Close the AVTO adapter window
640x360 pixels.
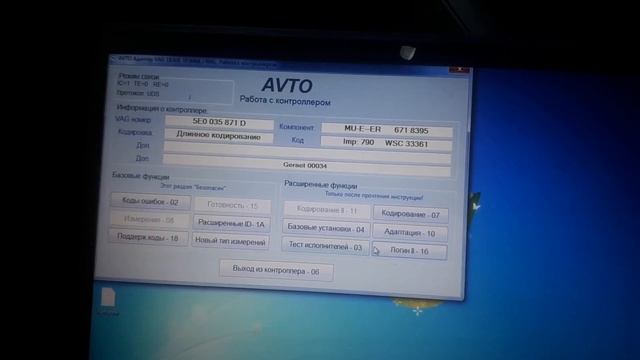[x=460, y=70]
